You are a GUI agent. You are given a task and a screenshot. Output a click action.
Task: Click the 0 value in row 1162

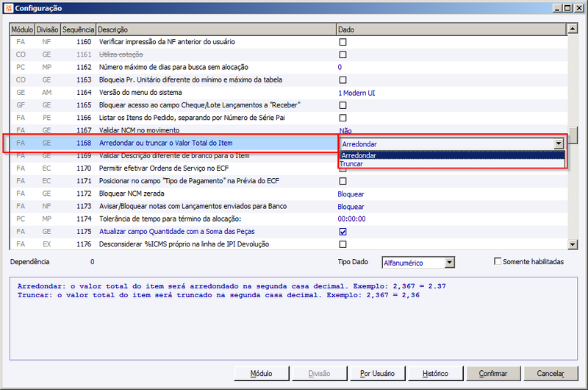(x=340, y=67)
